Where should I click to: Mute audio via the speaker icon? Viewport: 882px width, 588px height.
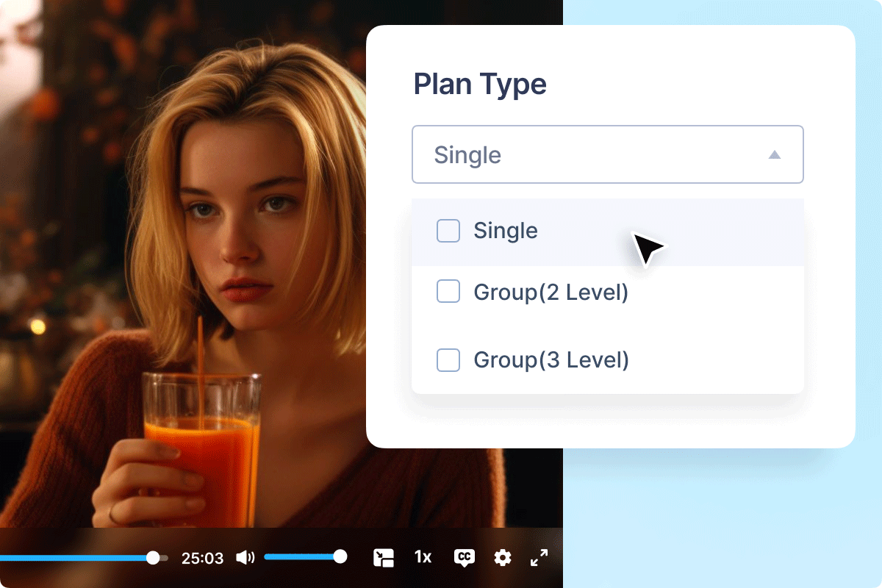[245, 557]
